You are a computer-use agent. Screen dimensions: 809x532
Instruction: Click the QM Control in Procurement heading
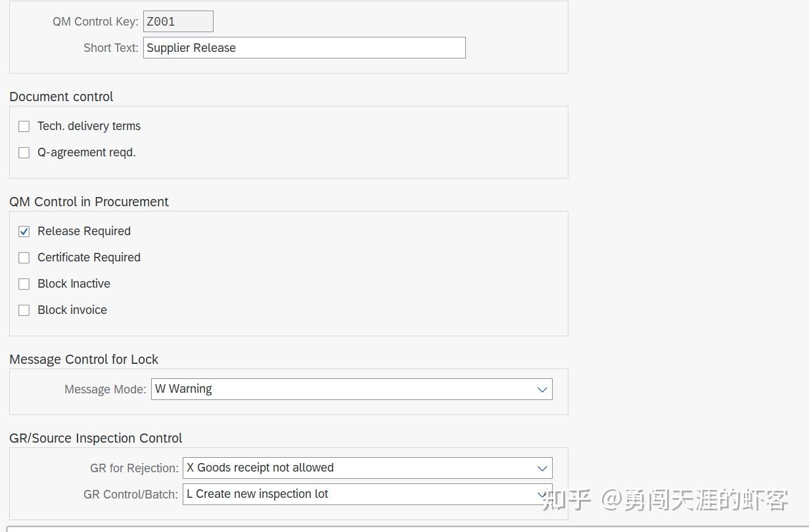click(x=89, y=202)
